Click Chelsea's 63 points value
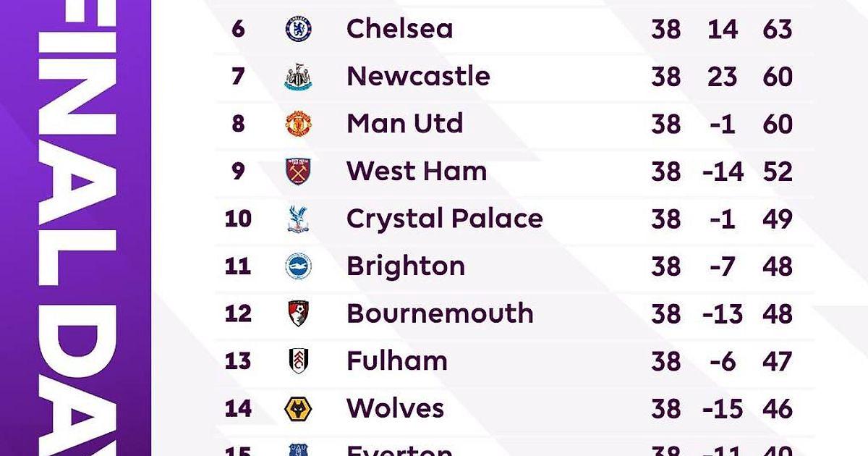Image resolution: width=868 pixels, height=456 pixels. [778, 30]
